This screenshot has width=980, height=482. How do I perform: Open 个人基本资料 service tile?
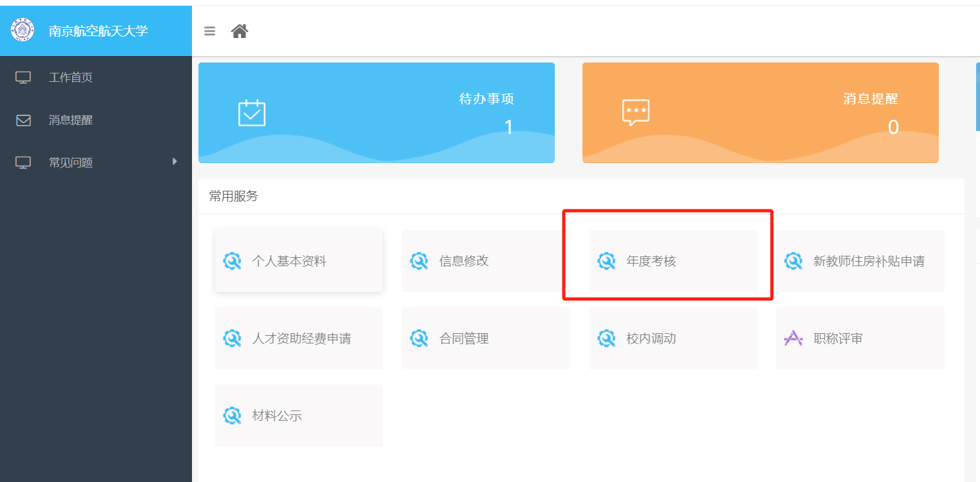[x=298, y=261]
